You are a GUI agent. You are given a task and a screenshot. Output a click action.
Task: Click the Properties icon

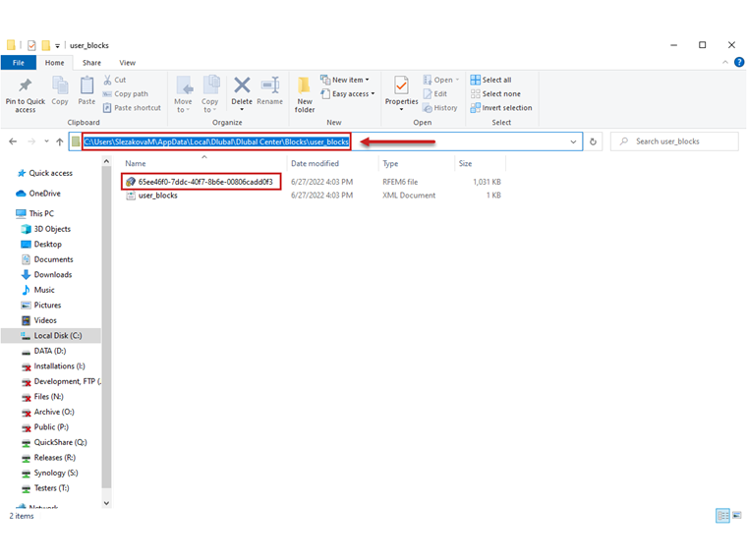point(401,85)
